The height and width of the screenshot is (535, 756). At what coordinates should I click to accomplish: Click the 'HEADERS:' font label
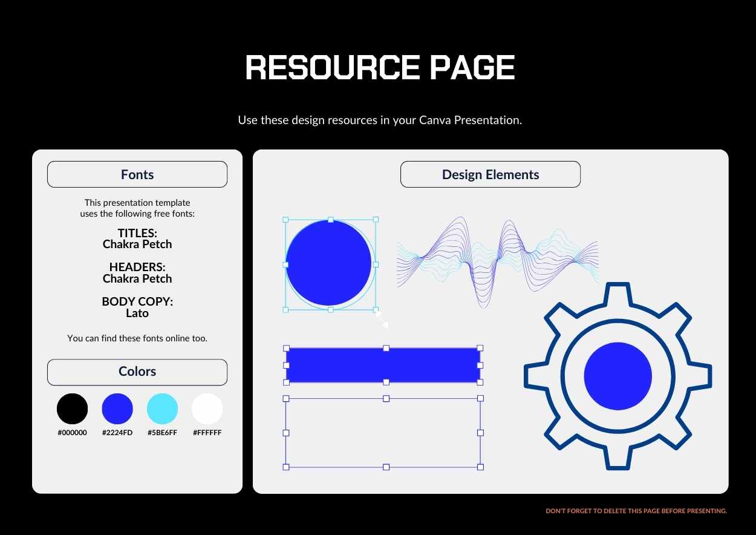[x=137, y=267]
